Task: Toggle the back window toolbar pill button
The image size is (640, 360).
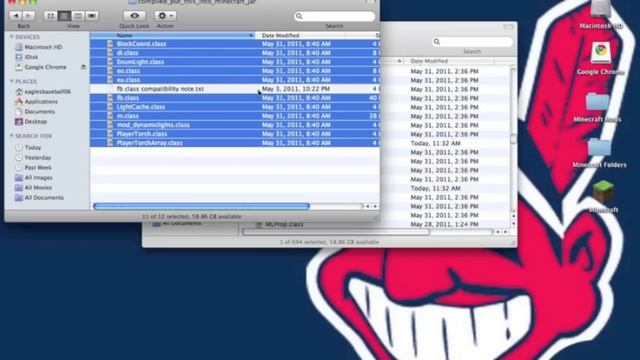Action: tap(508, 27)
